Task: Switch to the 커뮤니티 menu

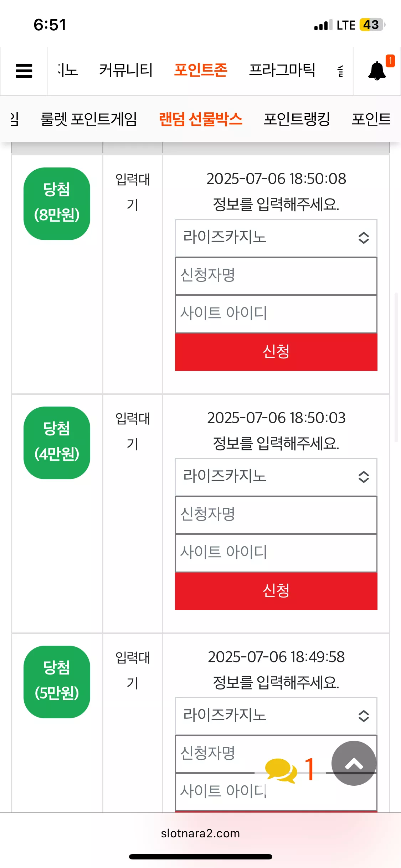Action: point(126,70)
